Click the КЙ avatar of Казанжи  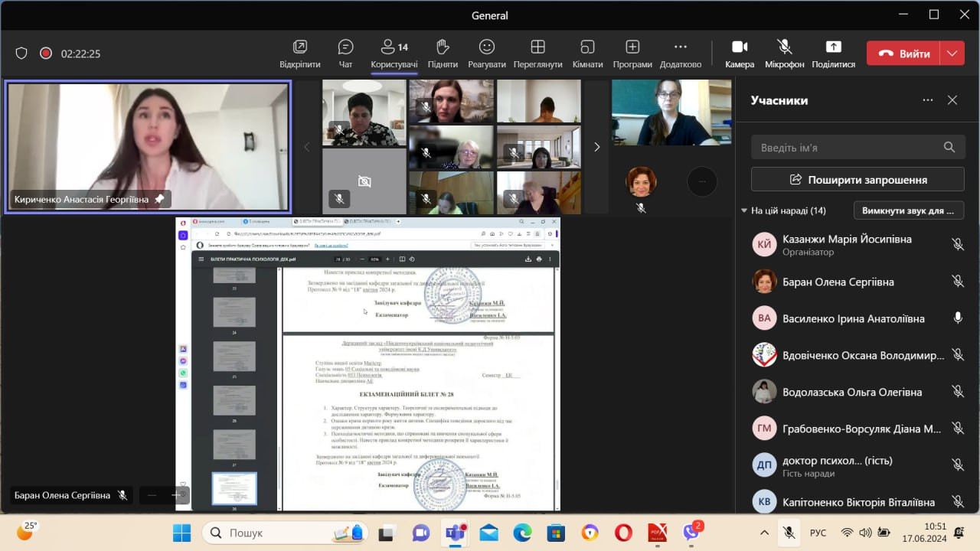pyautogui.click(x=764, y=245)
